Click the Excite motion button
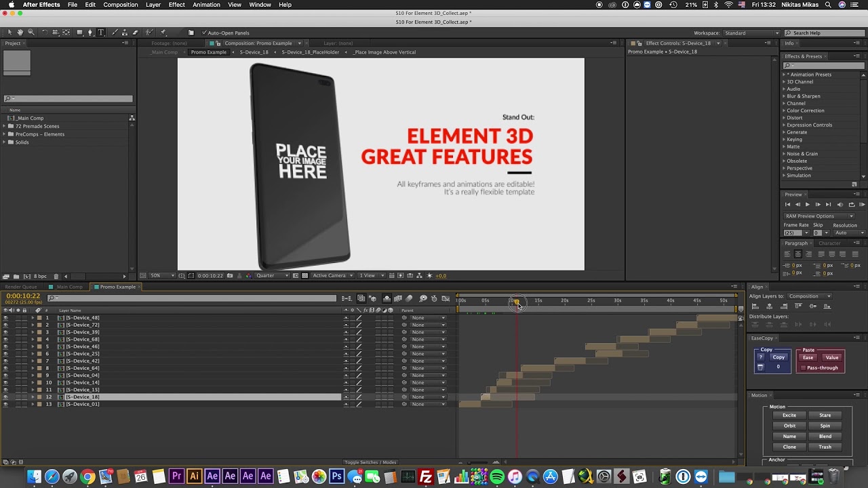868x488 pixels. pos(789,415)
